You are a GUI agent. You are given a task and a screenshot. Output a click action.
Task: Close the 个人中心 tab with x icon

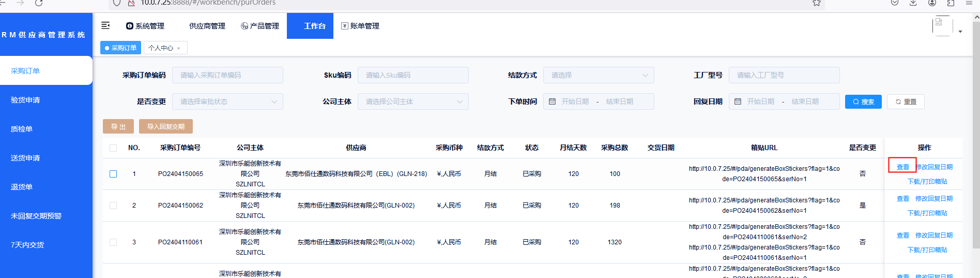[x=179, y=48]
